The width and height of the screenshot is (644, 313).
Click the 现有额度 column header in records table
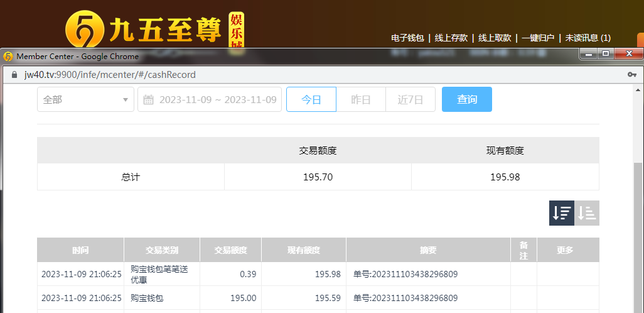coord(304,250)
